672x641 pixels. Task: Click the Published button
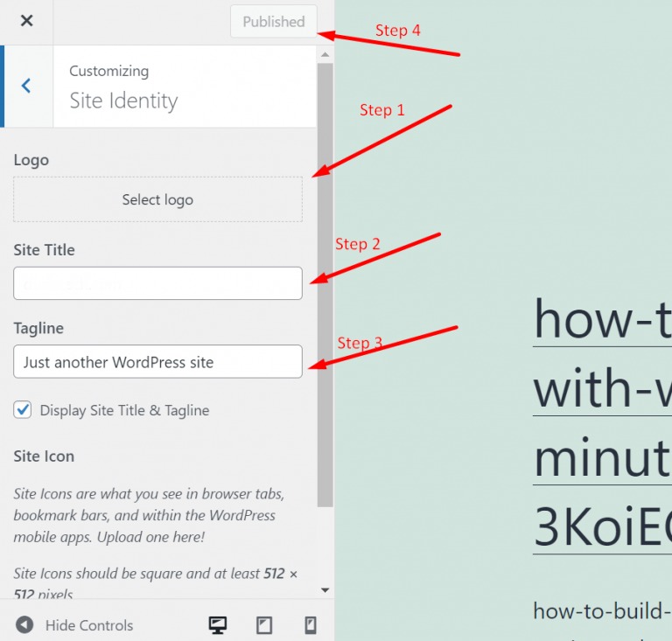[x=273, y=22]
